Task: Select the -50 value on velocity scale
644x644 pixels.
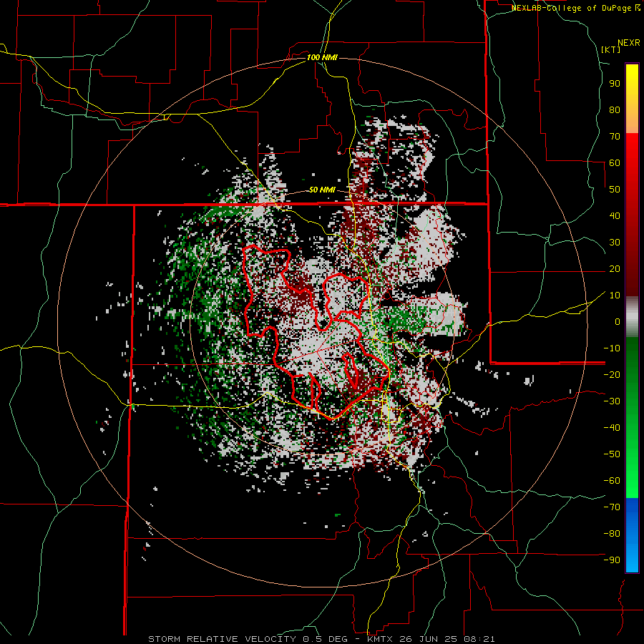Action: tap(612, 454)
